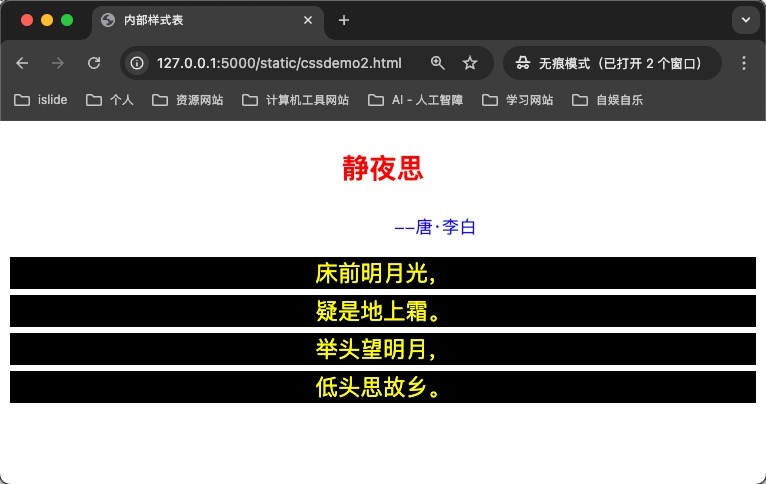Go back to the previous page
This screenshot has height=484, width=766.
pyautogui.click(x=22, y=63)
